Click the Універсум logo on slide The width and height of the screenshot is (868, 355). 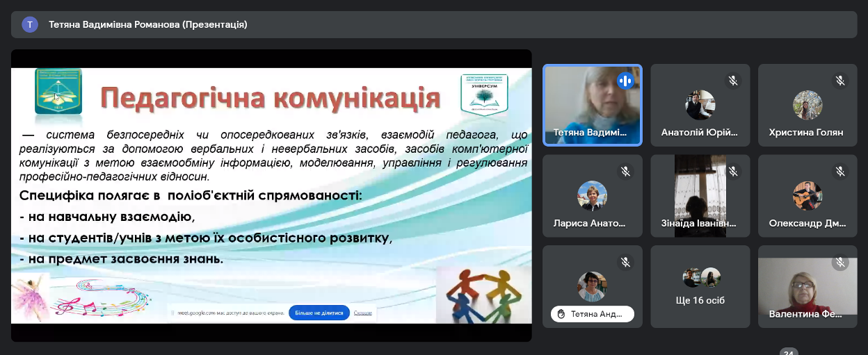pyautogui.click(x=484, y=94)
